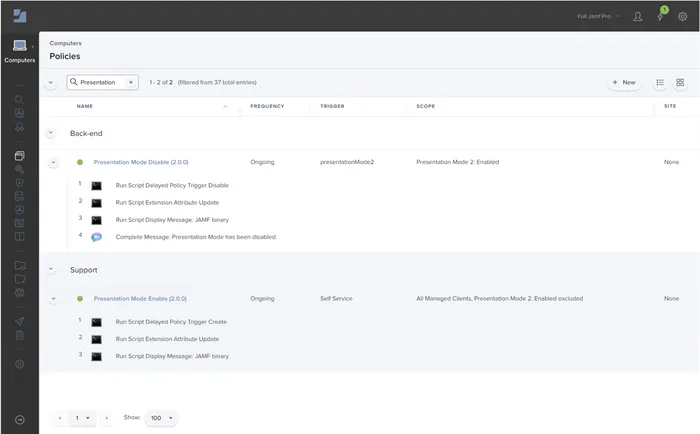
Task: Open the Computers section in sidebar
Action: [x=20, y=51]
